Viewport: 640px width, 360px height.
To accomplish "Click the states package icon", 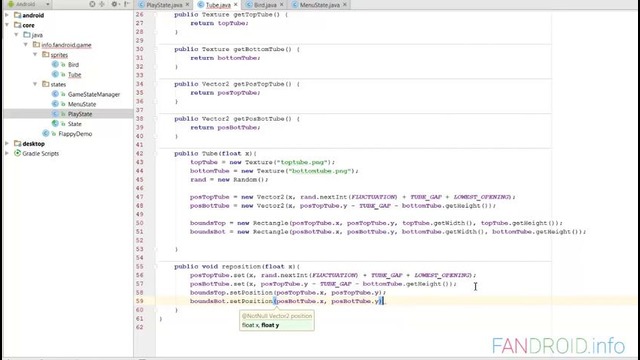I will (45, 84).
